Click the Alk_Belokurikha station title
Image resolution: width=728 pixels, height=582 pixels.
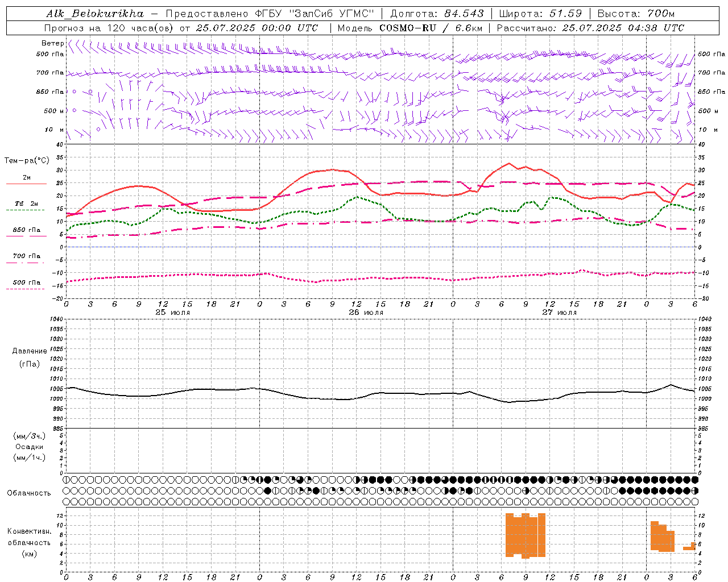[95, 14]
